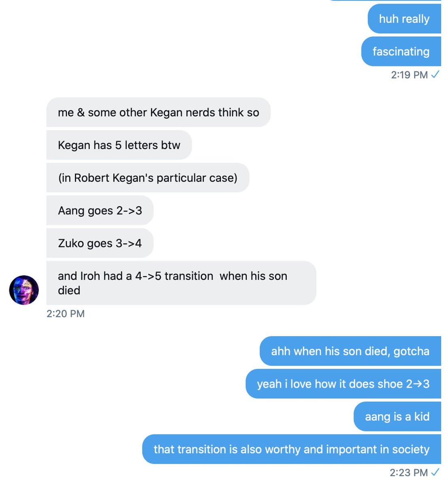Select the Iroh 4->5 transition message
This screenshot has width=448, height=486.
tap(181, 283)
